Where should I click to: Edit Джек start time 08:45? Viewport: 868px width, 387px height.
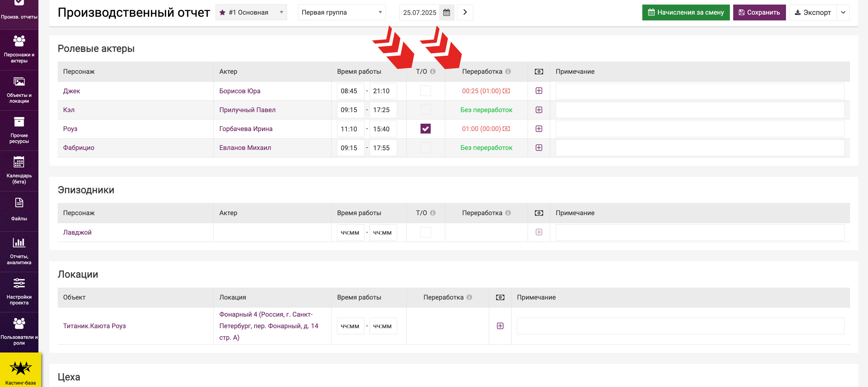350,91
